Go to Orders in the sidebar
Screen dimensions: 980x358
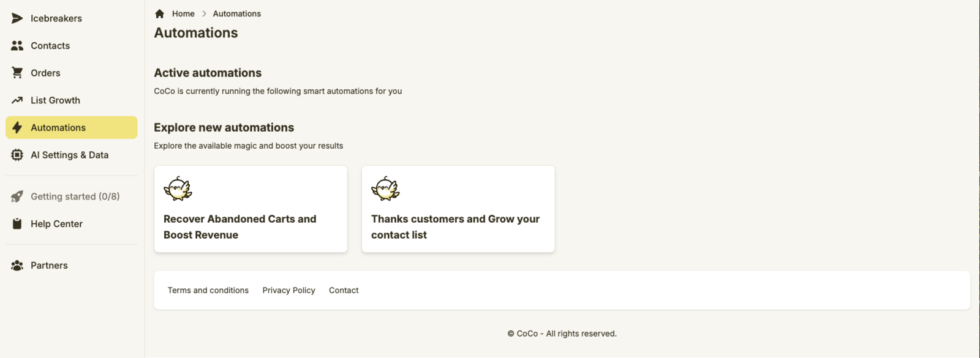coord(45,73)
